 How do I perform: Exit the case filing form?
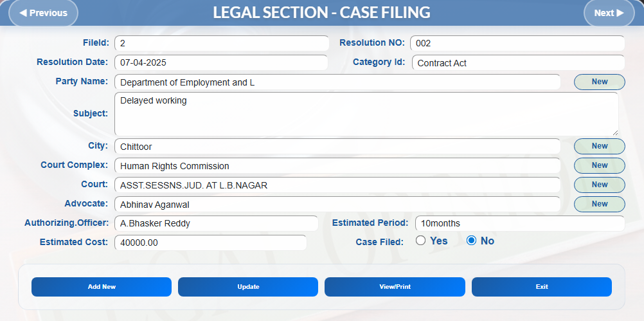point(541,287)
